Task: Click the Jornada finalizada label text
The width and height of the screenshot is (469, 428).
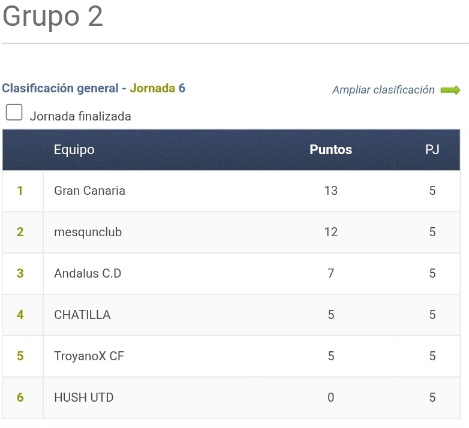Action: click(80, 117)
